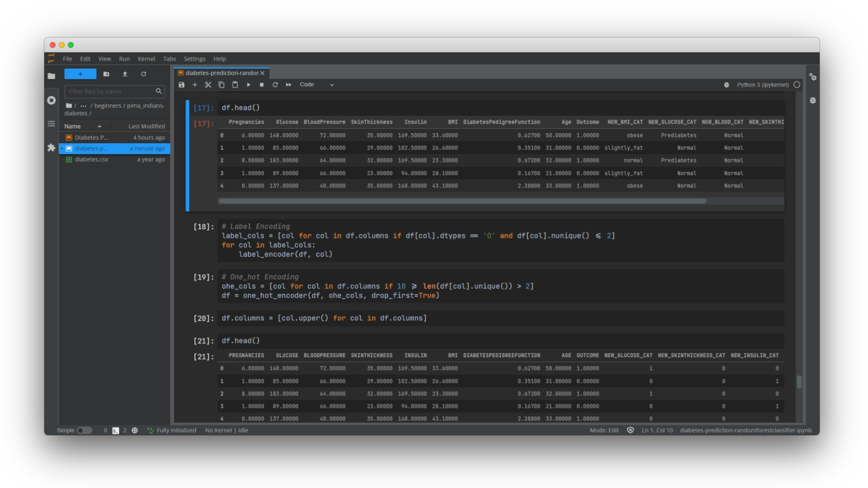868x488 pixels.
Task: Click the Interrupt kernel icon
Action: (261, 84)
